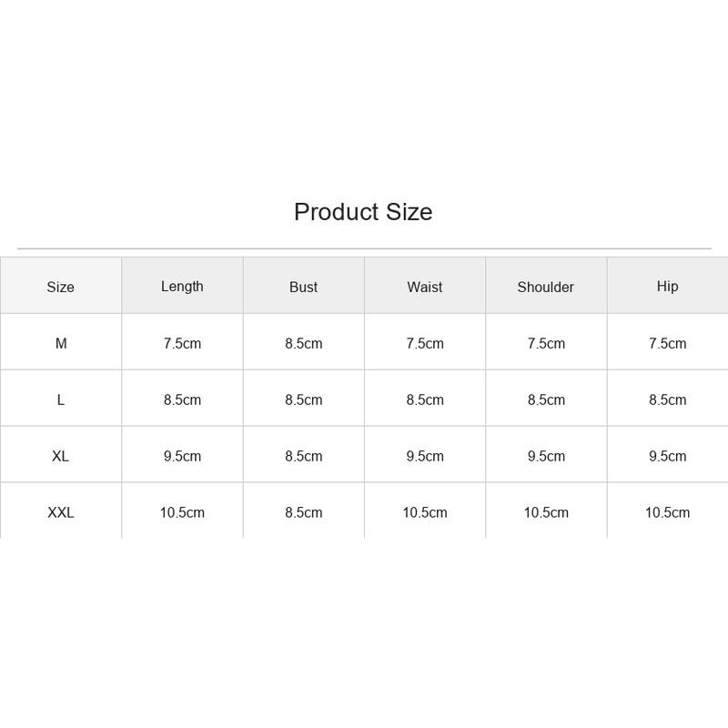Click the L size row label
Screen dimensions: 728x728
click(x=60, y=399)
